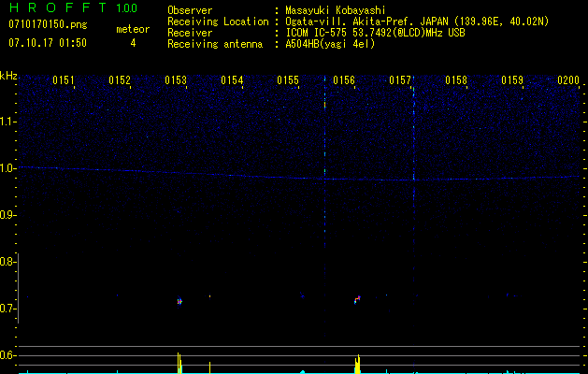Click the thin yellow spike between 0153 and 0154
Screen dimensions: 588x374
pyautogui.click(x=209, y=367)
